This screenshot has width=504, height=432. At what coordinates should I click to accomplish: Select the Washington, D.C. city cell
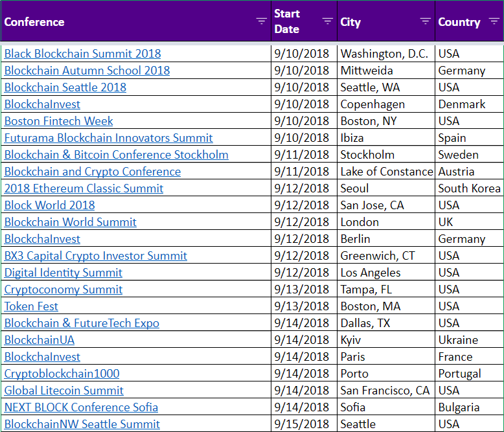(386, 54)
